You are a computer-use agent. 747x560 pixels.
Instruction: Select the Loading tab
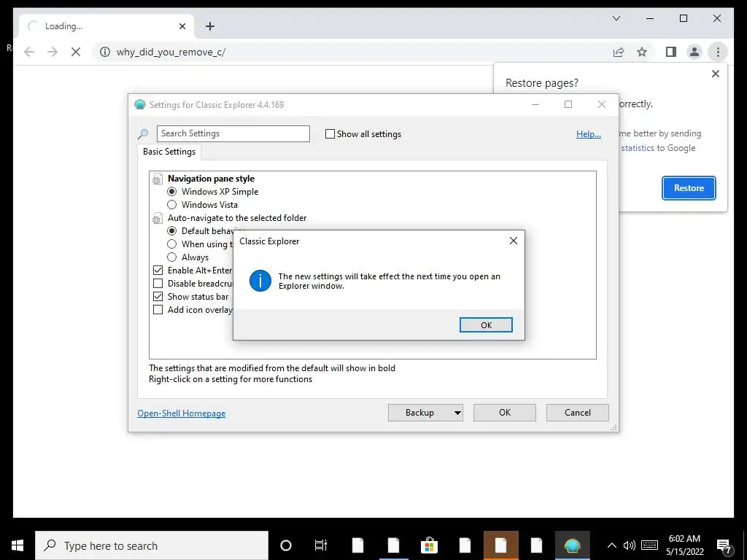[x=107, y=26]
